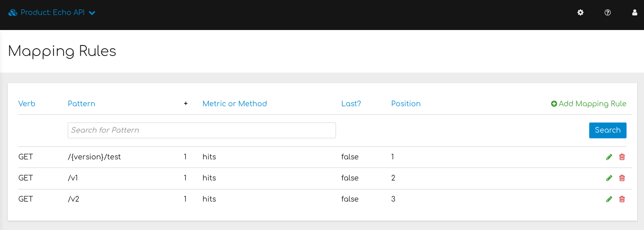Image resolution: width=644 pixels, height=230 pixels.
Task: Click the product cubes icon
Action: tap(13, 13)
